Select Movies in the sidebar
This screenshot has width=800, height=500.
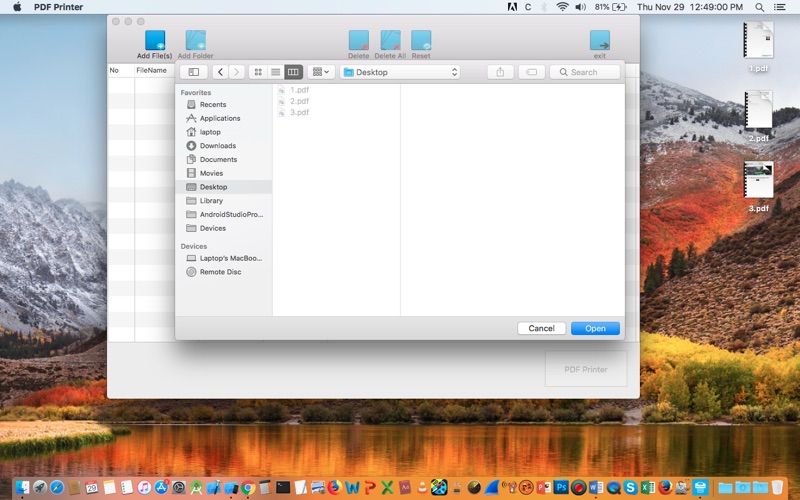223,173
